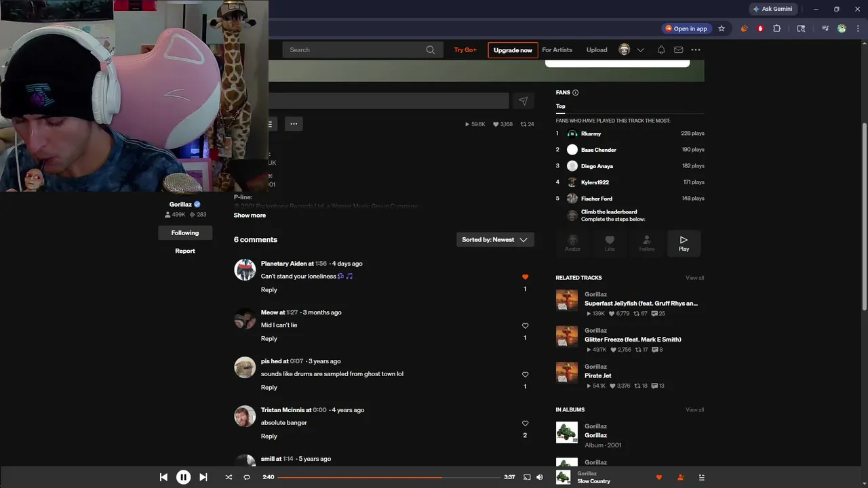Click the Ask Gemini button
This screenshot has width=868, height=488.
pyautogui.click(x=772, y=9)
